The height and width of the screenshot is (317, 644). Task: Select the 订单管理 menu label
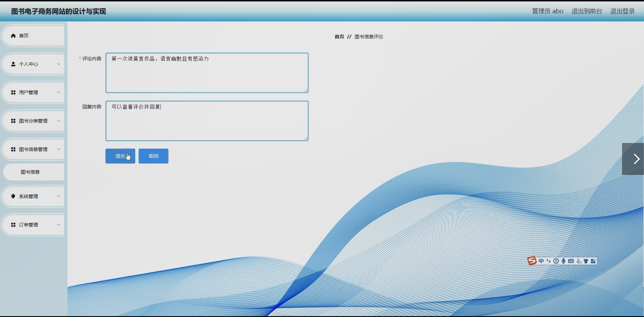pos(29,225)
